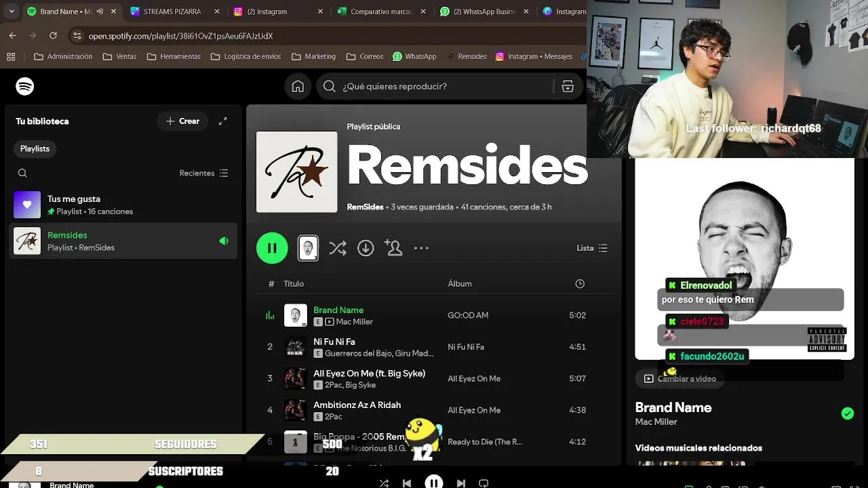The height and width of the screenshot is (488, 868).
Task: Sort library by Recientes
Action: coord(203,173)
